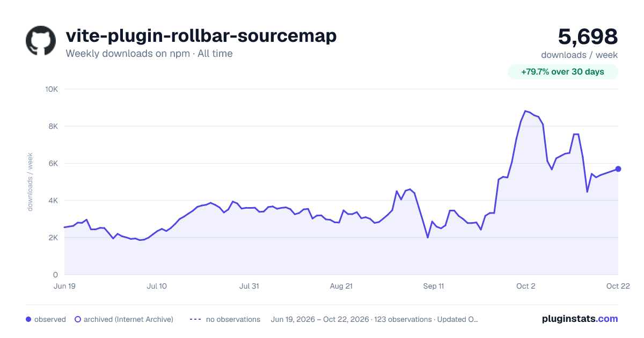Click the 0 y-axis label
Viewport: 644px width, 338px height.
tap(56, 275)
